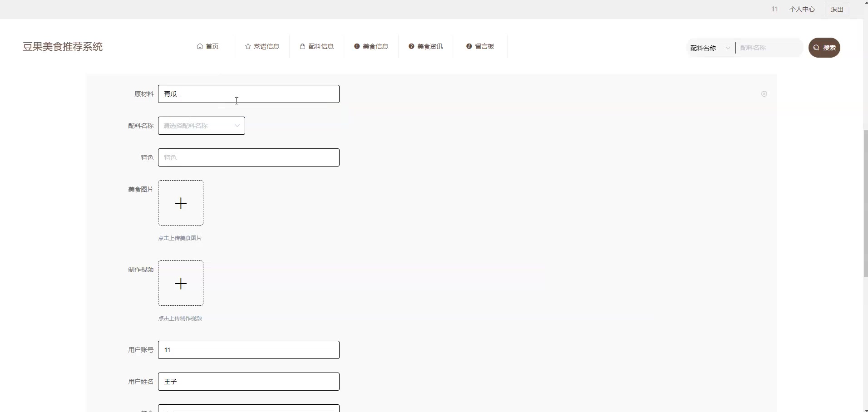This screenshot has width=868, height=412.
Task: Go to the 配料信息 menu item
Action: [x=317, y=46]
